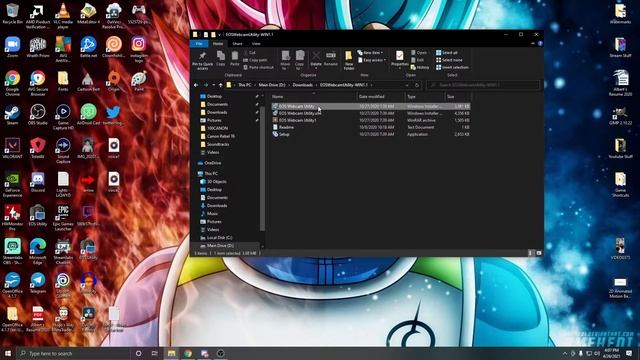The width and height of the screenshot is (640, 360).
Task: Sort files by the Type column
Action: click(x=424, y=97)
